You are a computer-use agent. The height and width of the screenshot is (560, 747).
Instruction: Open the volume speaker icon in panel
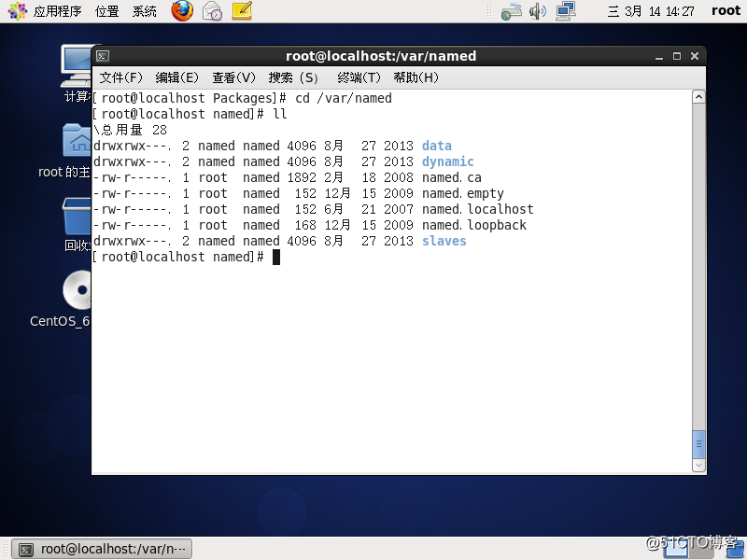[538, 11]
